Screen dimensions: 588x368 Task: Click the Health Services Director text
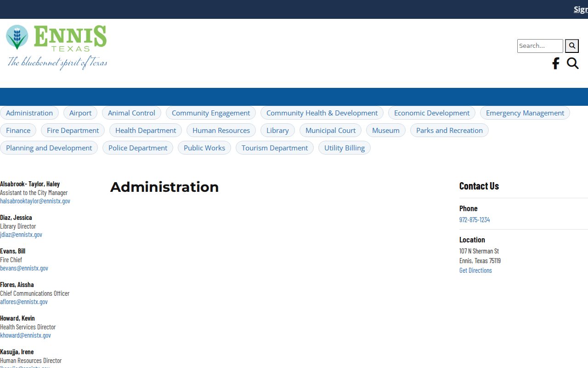click(28, 327)
